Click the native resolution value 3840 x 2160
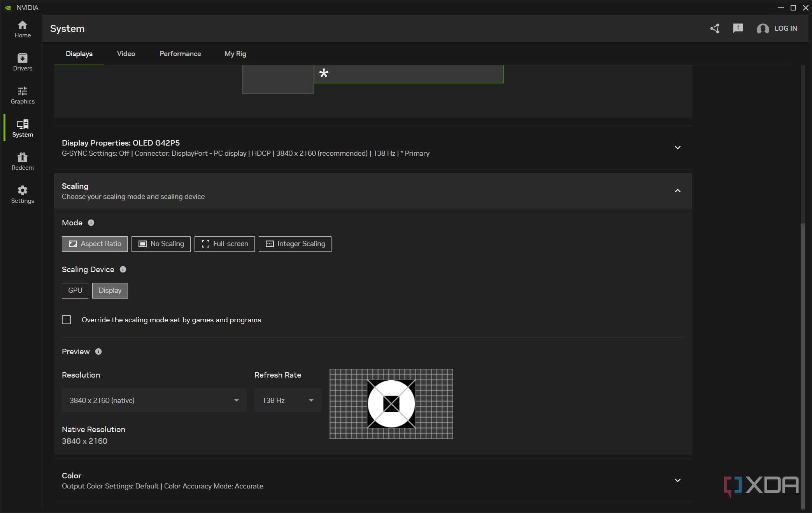812x513 pixels. coord(84,441)
